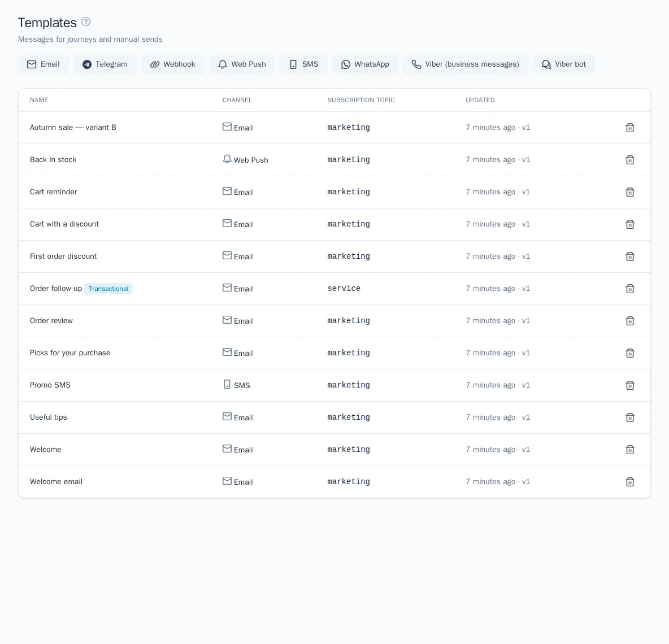Screen dimensions: 669x644
Task: Click the phone icon in Promo SMS row
Action: click(227, 384)
